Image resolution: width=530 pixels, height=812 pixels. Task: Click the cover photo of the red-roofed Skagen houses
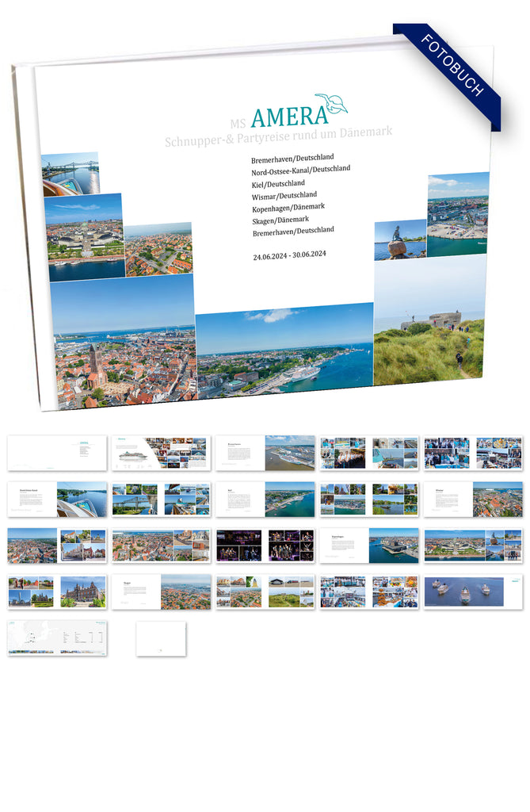[x=158, y=249]
